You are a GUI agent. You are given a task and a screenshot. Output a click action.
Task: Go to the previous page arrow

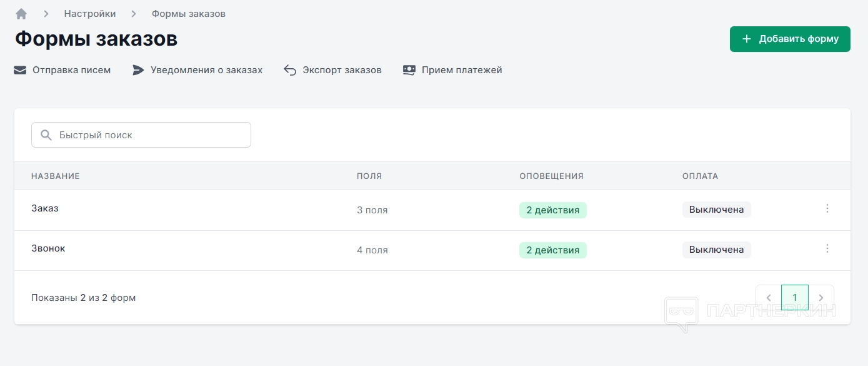pos(769,298)
